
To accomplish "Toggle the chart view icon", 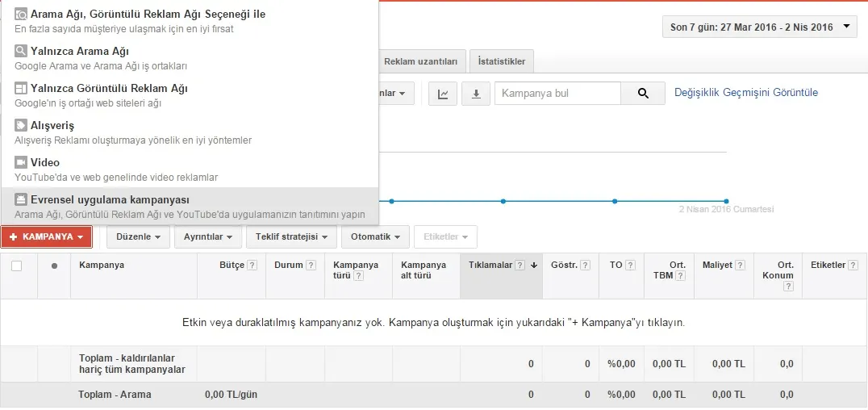I will click(x=443, y=94).
